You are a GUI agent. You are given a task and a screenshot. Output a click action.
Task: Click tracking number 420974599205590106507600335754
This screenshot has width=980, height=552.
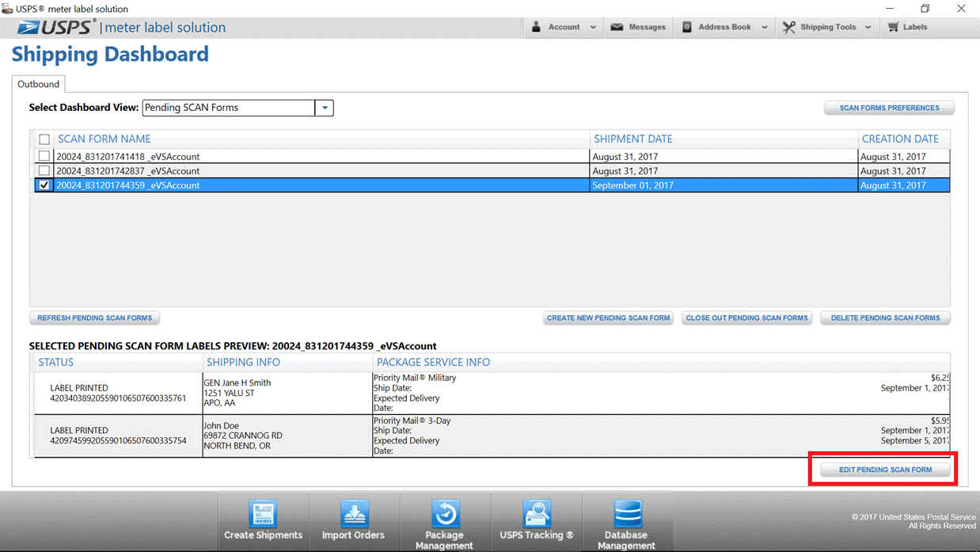[118, 440]
